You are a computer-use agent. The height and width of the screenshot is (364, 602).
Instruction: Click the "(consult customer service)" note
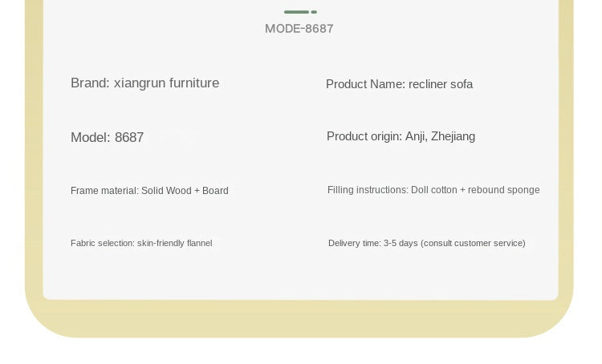473,243
